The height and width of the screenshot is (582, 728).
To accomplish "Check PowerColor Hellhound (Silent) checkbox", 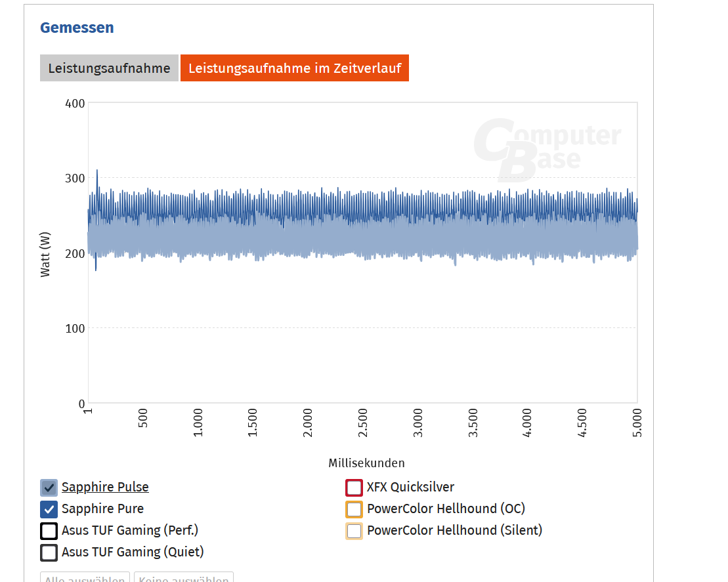I will click(354, 531).
